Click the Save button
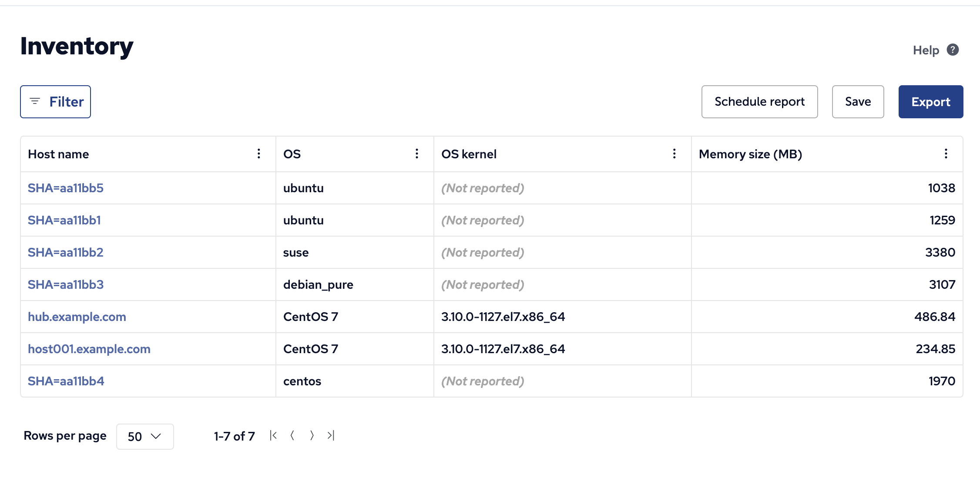980x481 pixels. [857, 101]
